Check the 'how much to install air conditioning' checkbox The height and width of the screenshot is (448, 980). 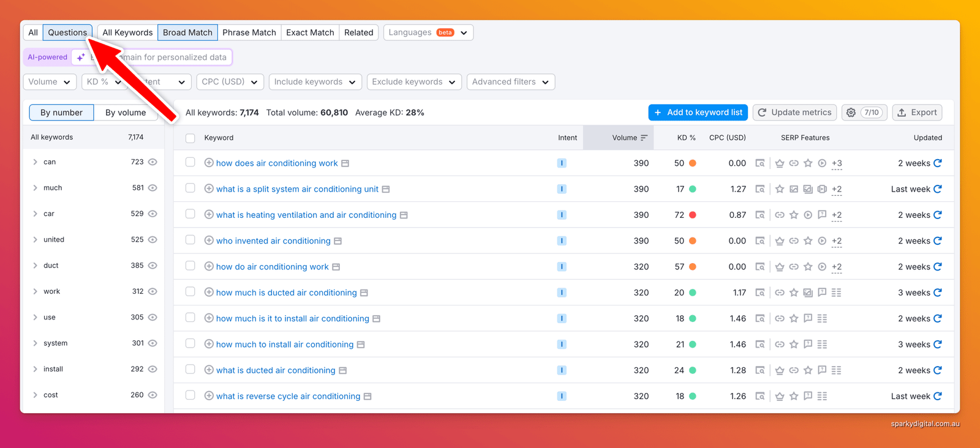[x=190, y=343]
